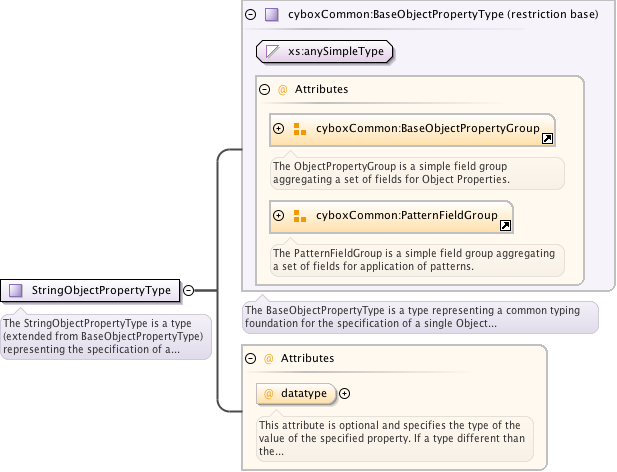Click the StringObjectPropertyType purple type icon
This screenshot has width=617, height=472.
click(x=16, y=290)
